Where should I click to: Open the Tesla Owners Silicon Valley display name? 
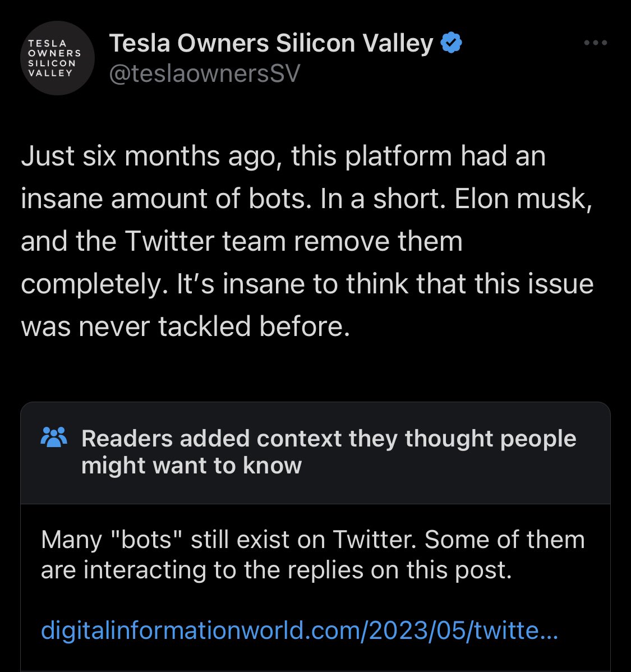(x=271, y=43)
